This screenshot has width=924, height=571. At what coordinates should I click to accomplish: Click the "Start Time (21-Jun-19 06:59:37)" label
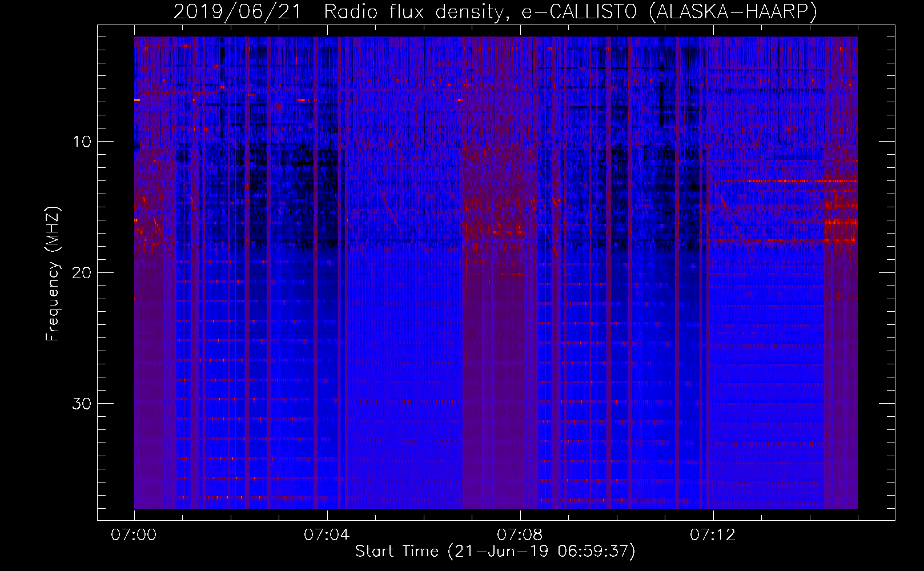495,552
